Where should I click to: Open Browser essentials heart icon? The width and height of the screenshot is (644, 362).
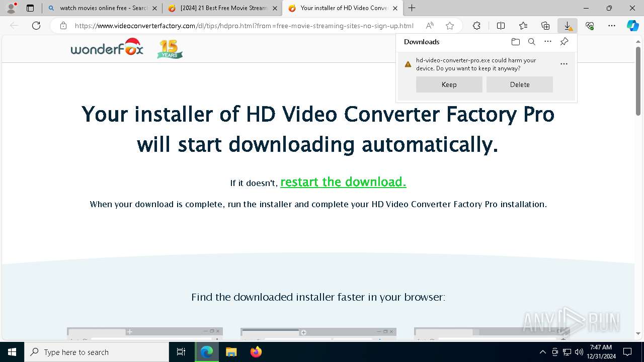590,26
